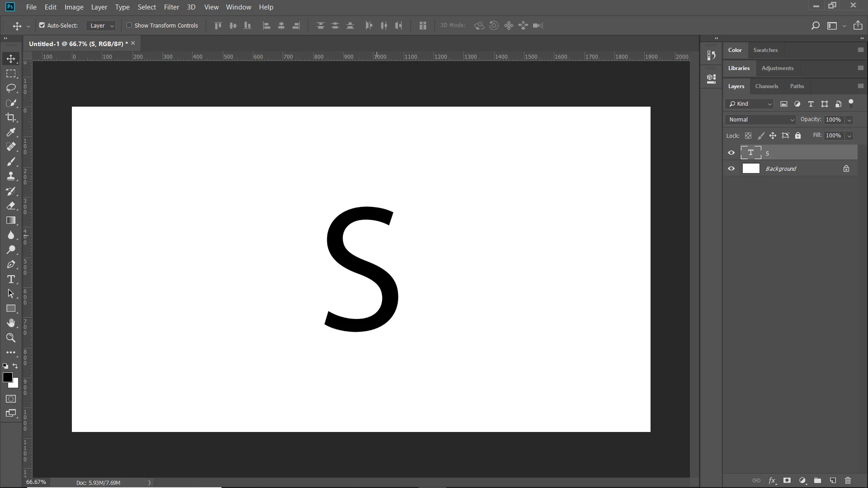Hide the Background layer with eye icon
Screen dimensions: 868x488
pyautogui.click(x=731, y=169)
